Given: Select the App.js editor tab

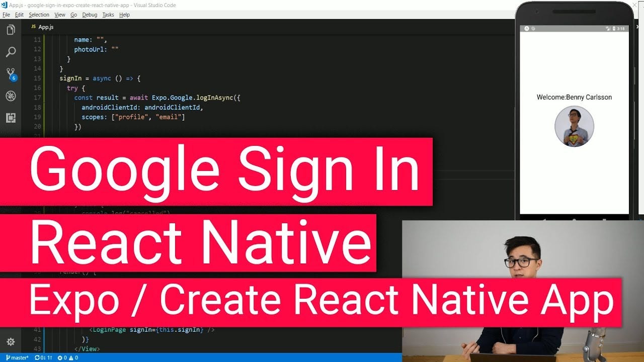Looking at the screenshot, I should pos(42,27).
